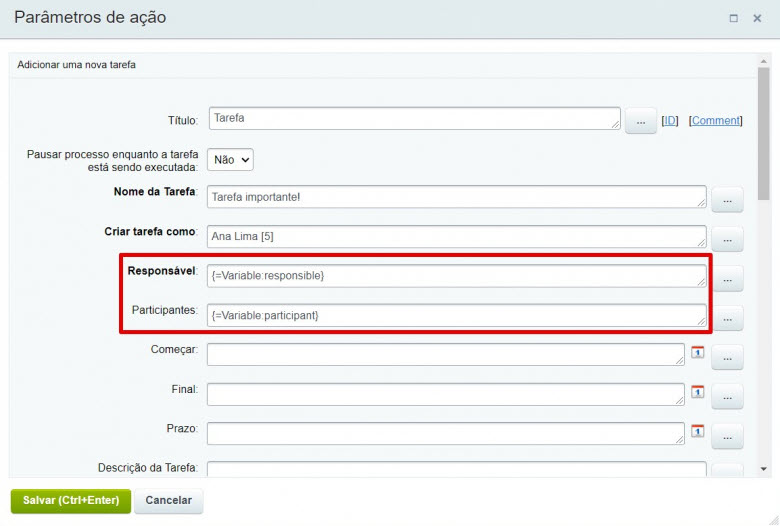
Task: Click into the Título text field
Action: point(414,118)
